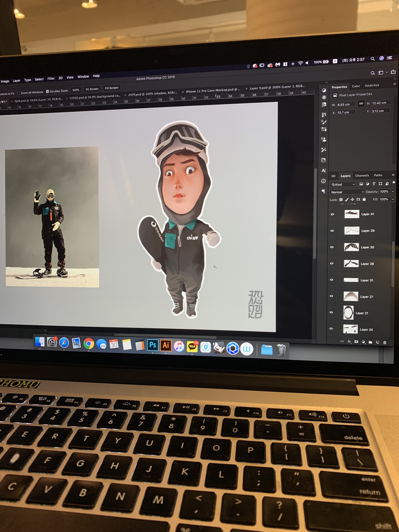Open the History panel icon
The width and height of the screenshot is (399, 532).
[324, 115]
